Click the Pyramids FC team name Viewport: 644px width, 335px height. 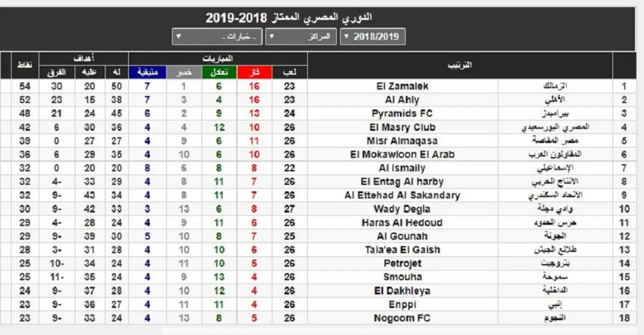coord(402,114)
